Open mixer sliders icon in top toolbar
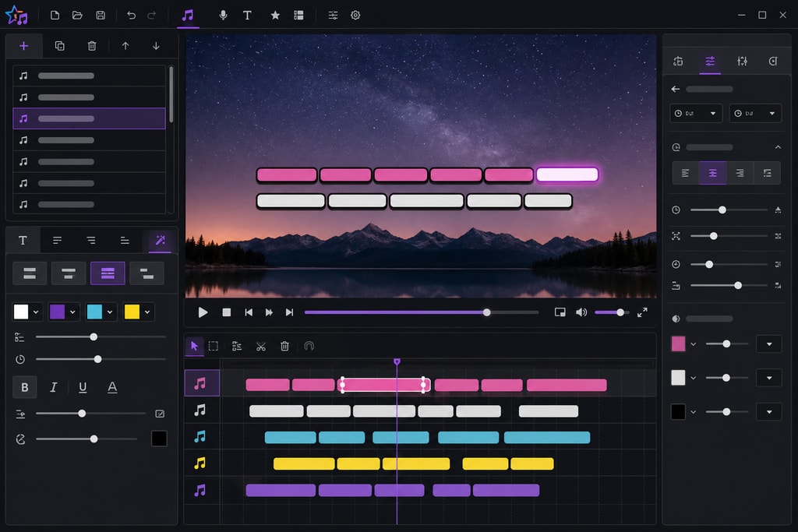 click(333, 16)
